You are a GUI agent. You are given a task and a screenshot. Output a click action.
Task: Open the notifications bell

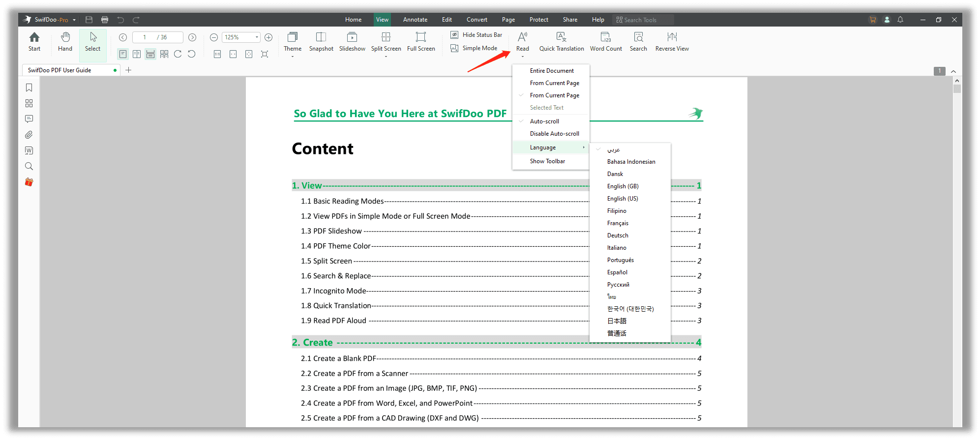(900, 20)
